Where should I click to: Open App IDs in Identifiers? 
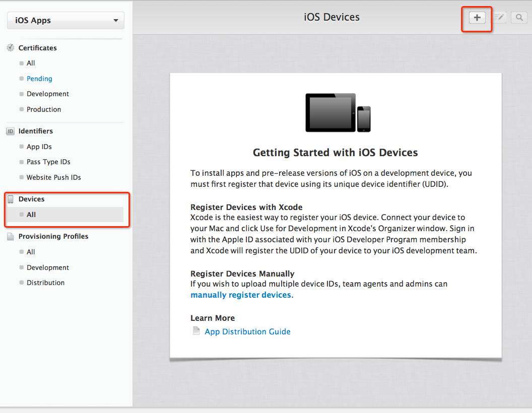tap(39, 147)
